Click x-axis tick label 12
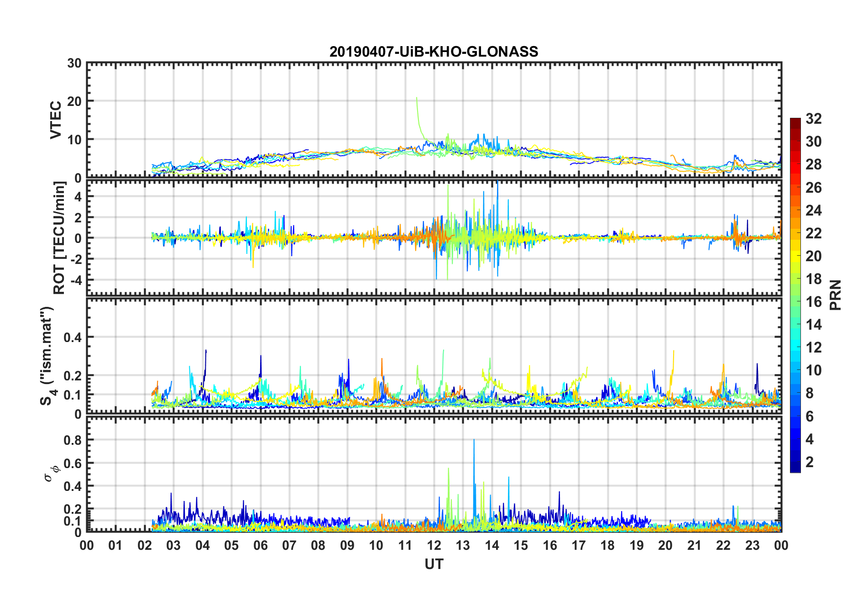 coord(434,545)
